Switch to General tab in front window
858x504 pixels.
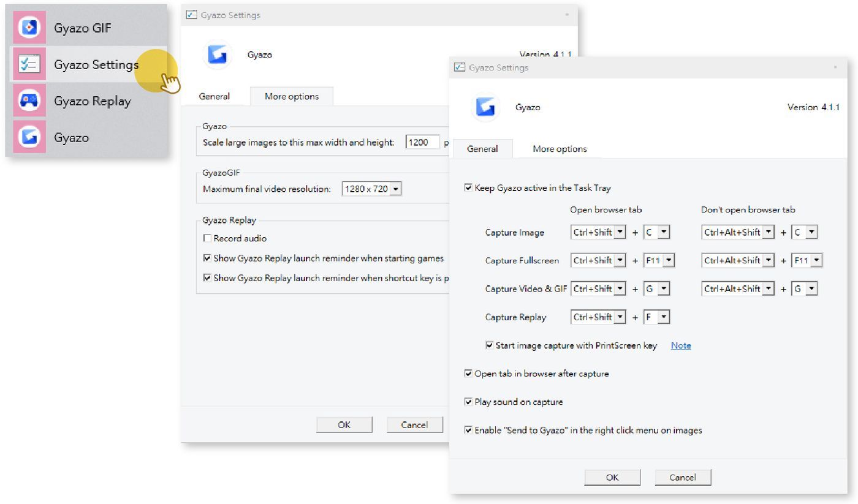pyautogui.click(x=482, y=149)
